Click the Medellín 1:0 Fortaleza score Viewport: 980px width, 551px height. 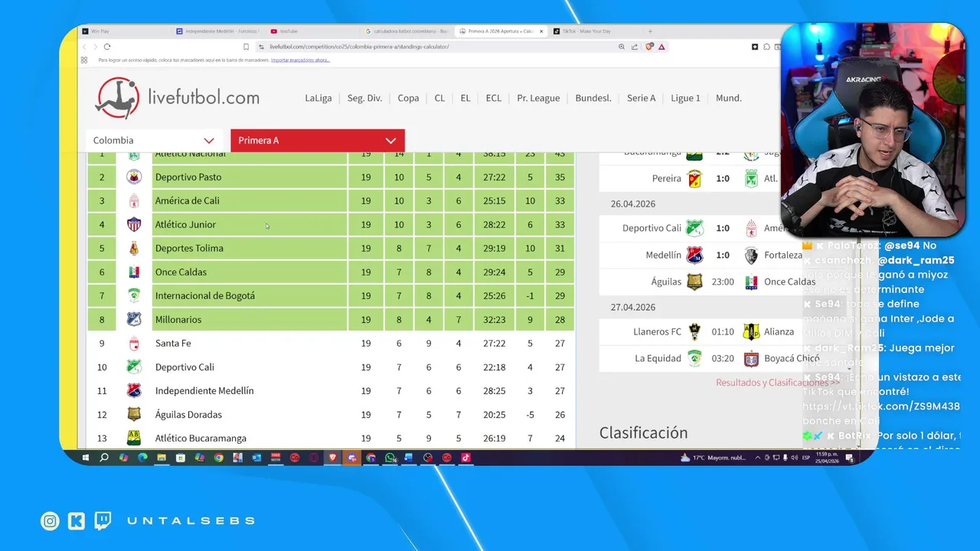[723, 255]
